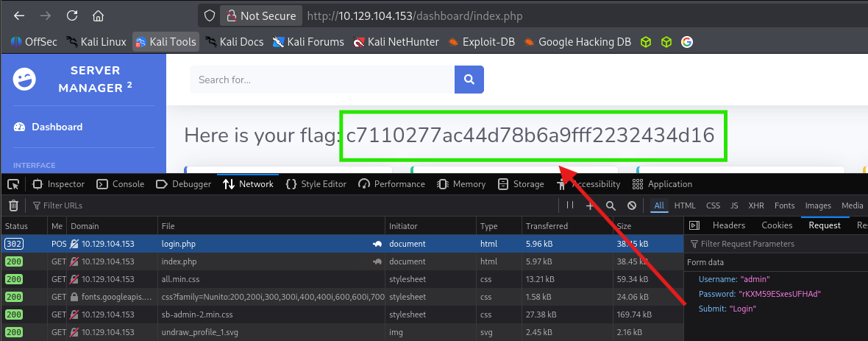Open the Cookies tab in request details
Screen dimensions: 868x341
pos(777,225)
